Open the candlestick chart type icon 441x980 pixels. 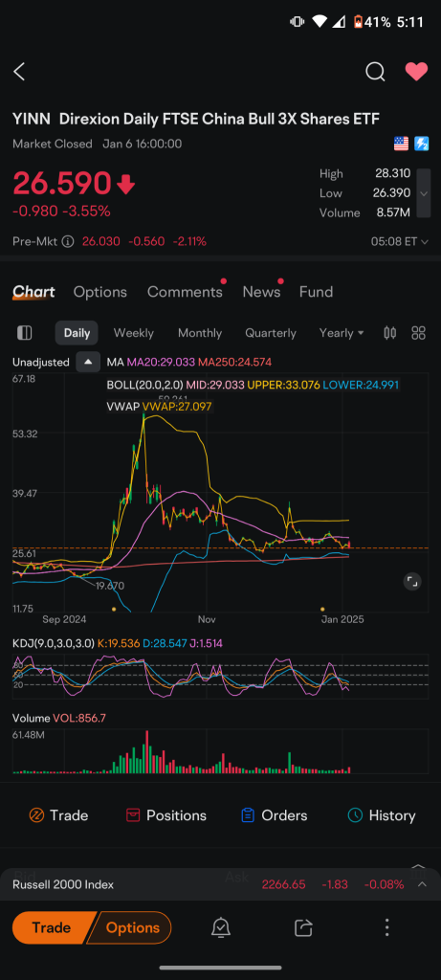tap(389, 332)
